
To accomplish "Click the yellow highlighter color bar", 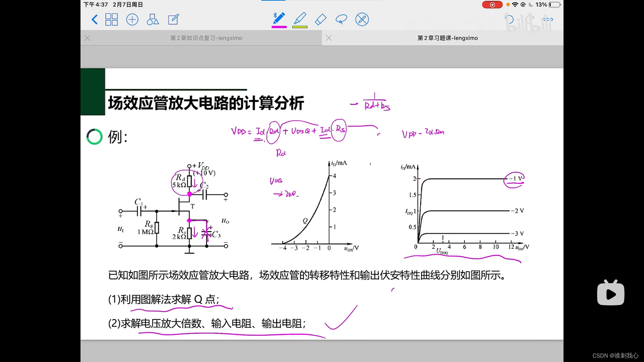I will [300, 27].
